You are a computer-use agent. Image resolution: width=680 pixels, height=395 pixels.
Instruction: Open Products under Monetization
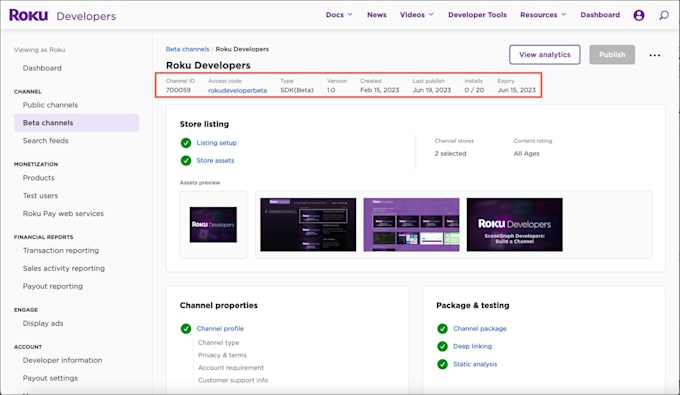[39, 178]
